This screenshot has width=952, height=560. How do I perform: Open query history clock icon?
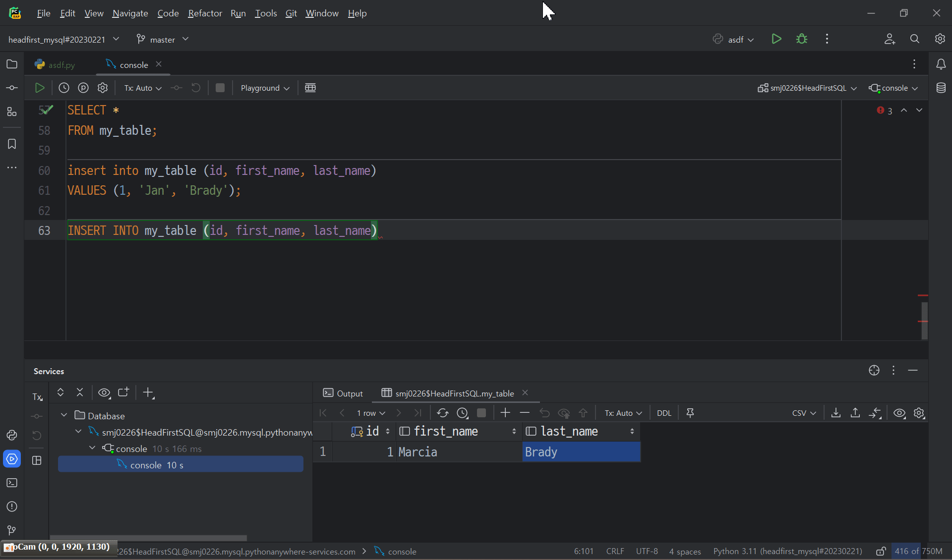tap(64, 88)
